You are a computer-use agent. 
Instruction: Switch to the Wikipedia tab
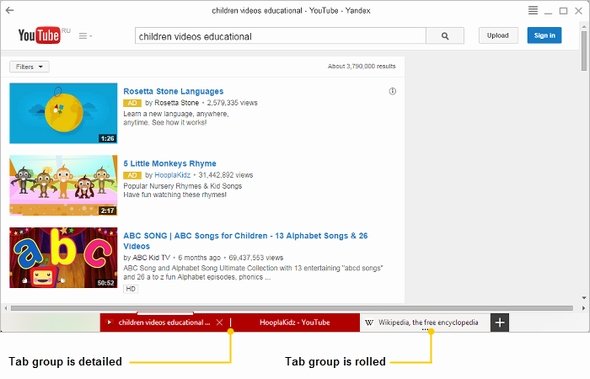coord(424,322)
